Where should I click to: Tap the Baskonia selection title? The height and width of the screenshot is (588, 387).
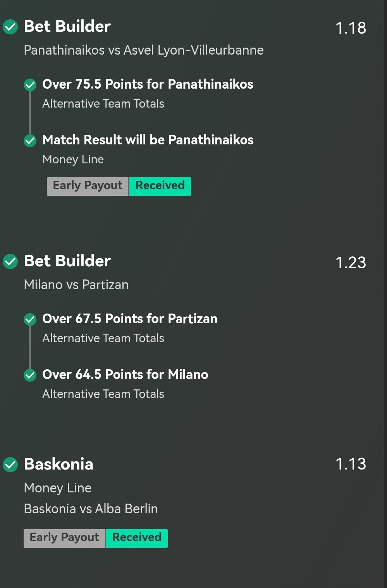pyautogui.click(x=58, y=464)
